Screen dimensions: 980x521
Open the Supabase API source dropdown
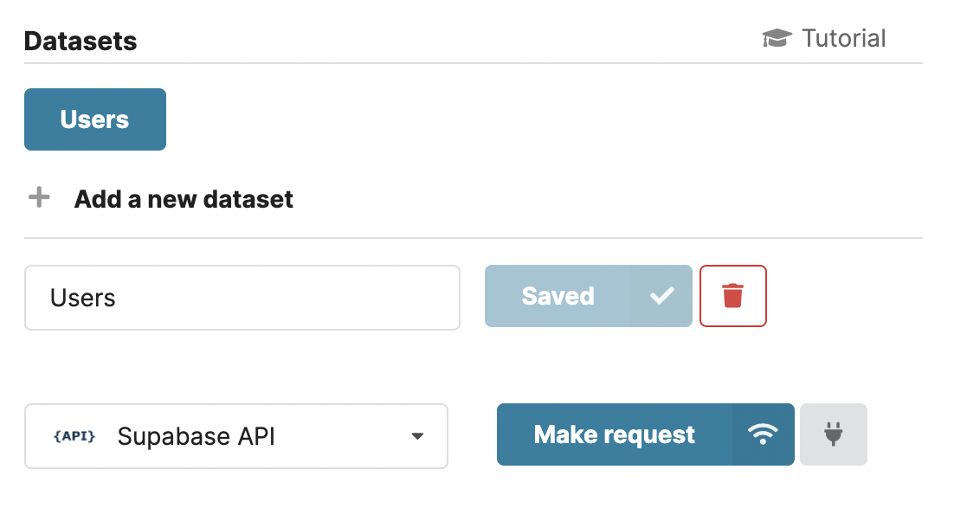click(x=236, y=436)
